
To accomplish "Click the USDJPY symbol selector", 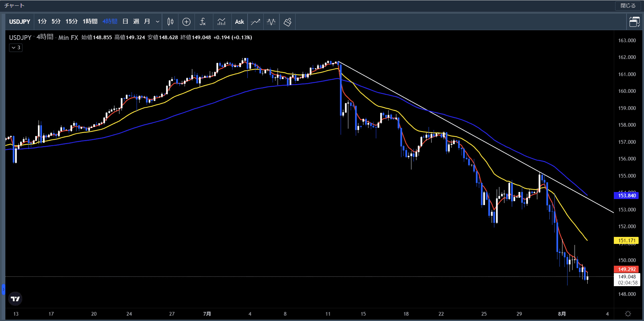I will [x=20, y=22].
